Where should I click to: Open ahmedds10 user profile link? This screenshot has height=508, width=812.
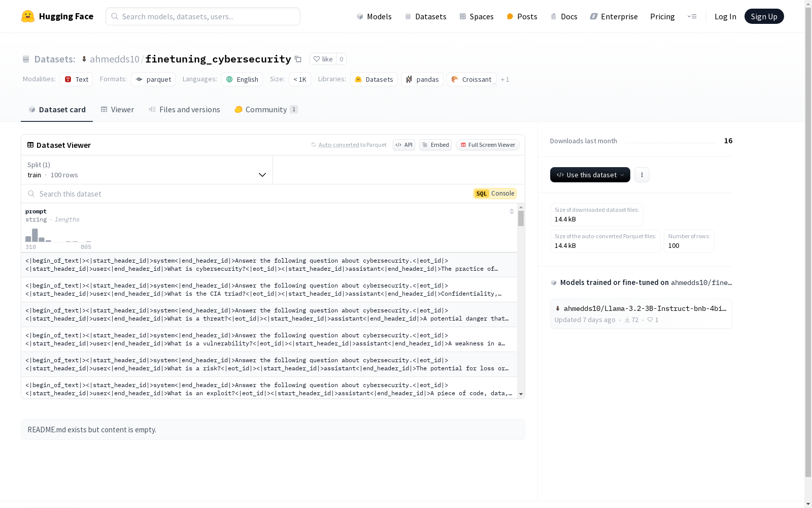[114, 59]
